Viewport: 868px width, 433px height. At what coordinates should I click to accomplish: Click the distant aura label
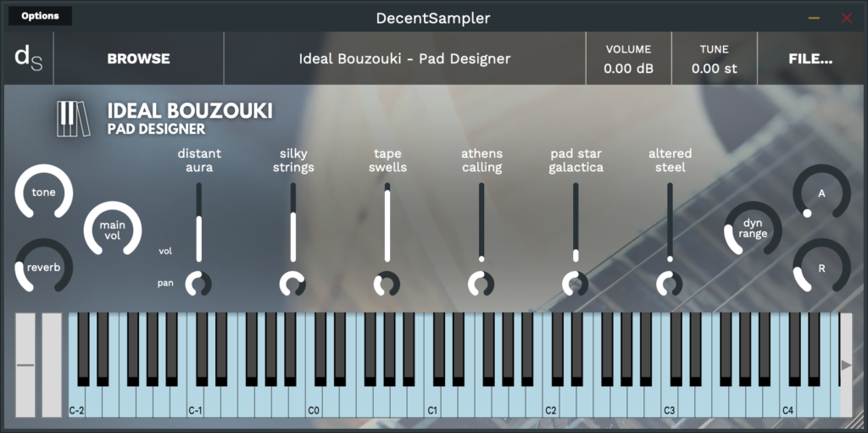[x=199, y=160]
